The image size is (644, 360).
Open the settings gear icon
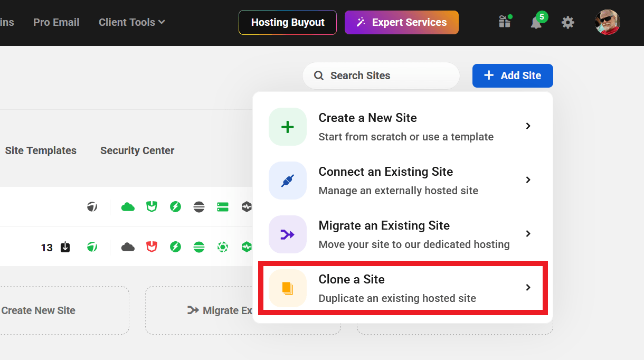[567, 23]
